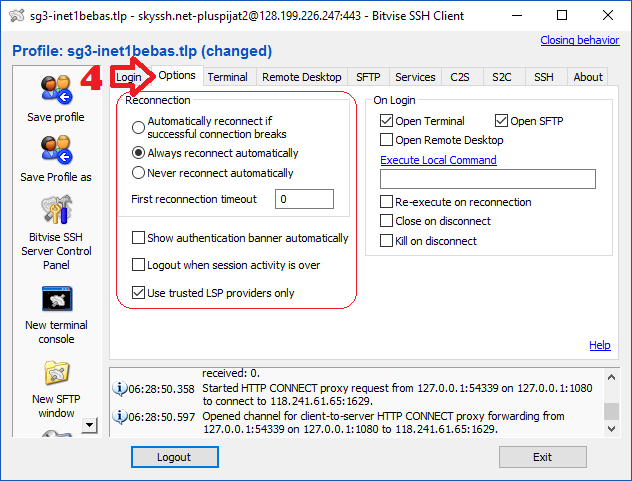
Task: Minimize the Bitvise SSH Client window
Action: (517, 15)
